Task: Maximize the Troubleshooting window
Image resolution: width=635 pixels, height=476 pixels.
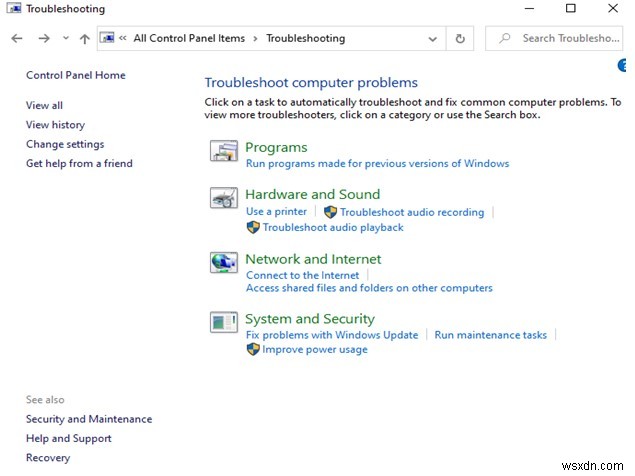Action: tap(571, 8)
